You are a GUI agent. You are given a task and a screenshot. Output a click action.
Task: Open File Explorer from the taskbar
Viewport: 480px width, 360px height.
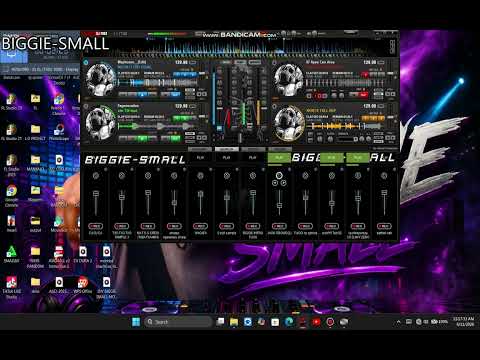tap(234, 322)
